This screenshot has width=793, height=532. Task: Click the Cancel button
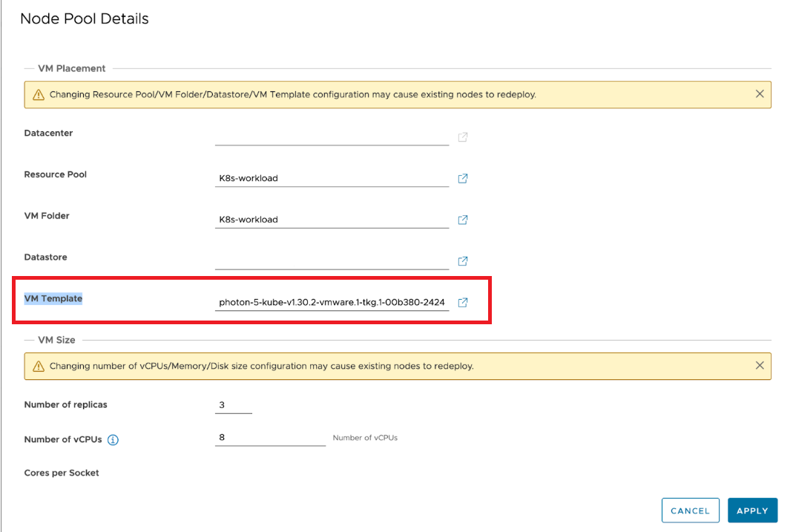[x=691, y=510]
